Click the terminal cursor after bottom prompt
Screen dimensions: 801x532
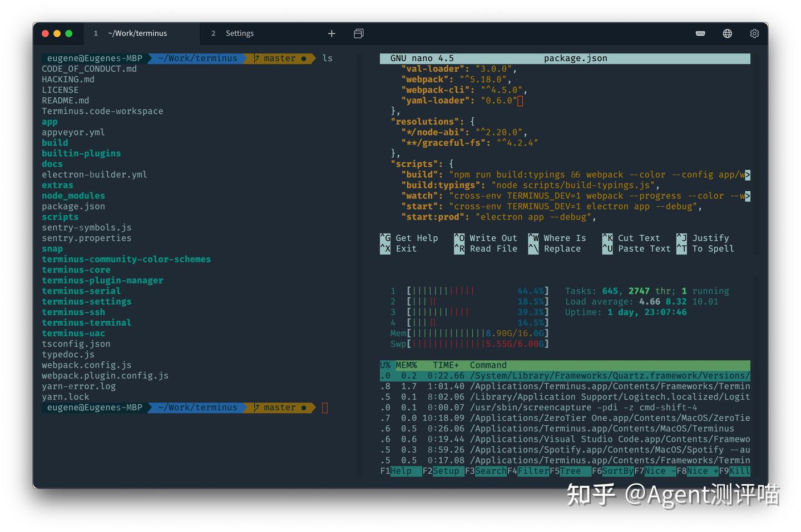pyautogui.click(x=325, y=408)
